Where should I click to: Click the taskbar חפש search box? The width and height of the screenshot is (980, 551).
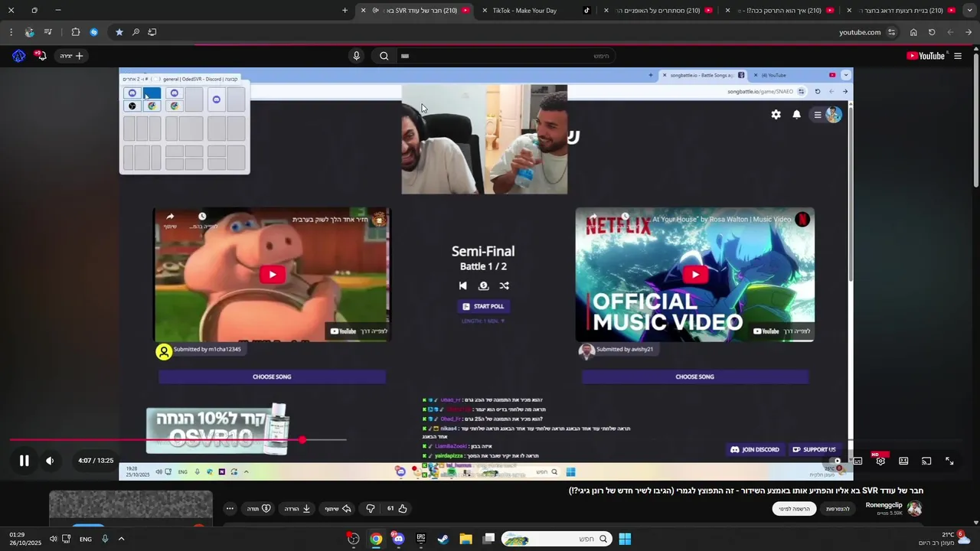click(x=557, y=539)
